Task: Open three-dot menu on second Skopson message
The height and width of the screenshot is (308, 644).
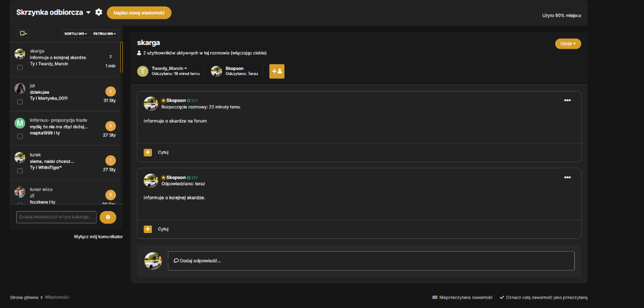Action: (567, 177)
